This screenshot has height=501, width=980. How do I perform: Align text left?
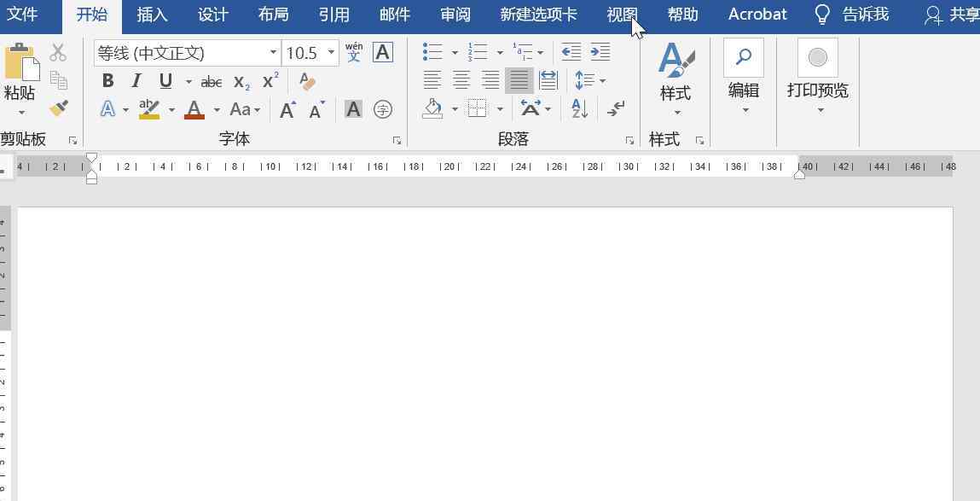(432, 80)
